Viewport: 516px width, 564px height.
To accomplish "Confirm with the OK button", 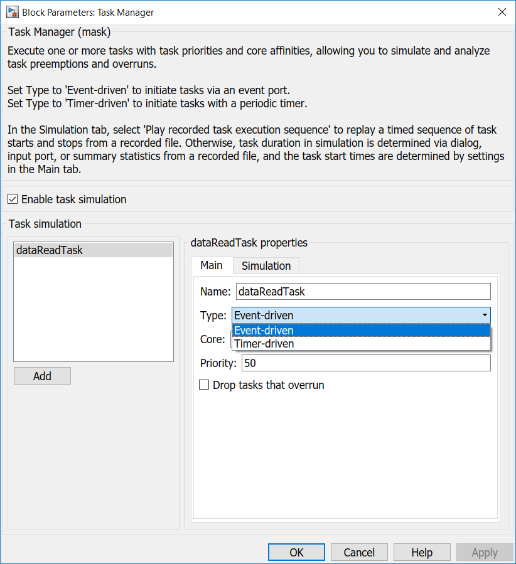I will 296,552.
